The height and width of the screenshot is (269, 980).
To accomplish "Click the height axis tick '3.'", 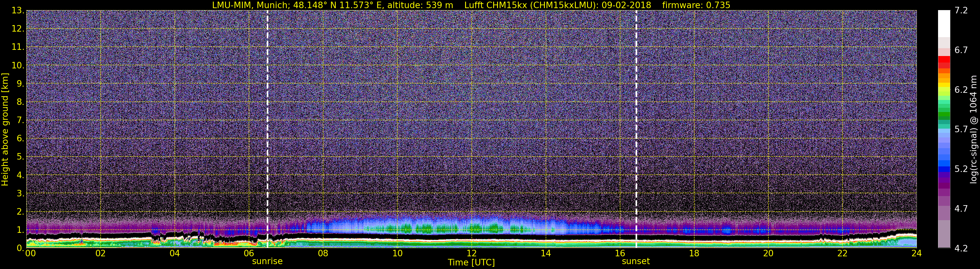I will click(x=20, y=193).
